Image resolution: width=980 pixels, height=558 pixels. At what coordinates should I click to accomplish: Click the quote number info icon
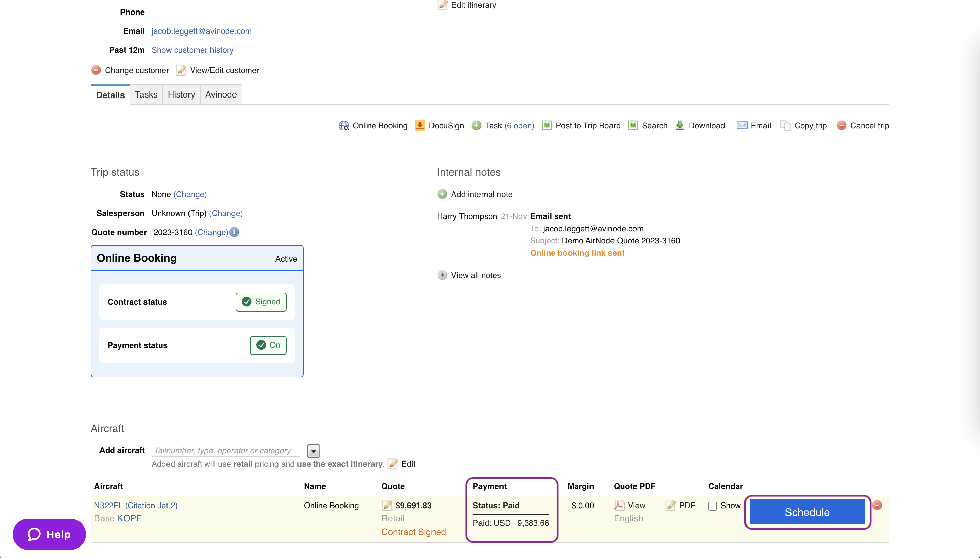coord(234,232)
